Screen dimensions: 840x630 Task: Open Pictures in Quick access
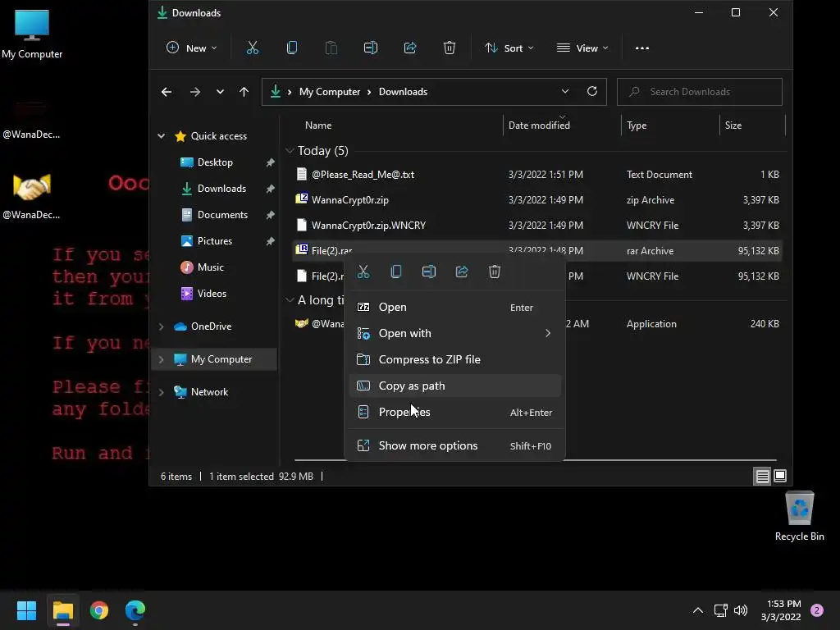pos(214,241)
